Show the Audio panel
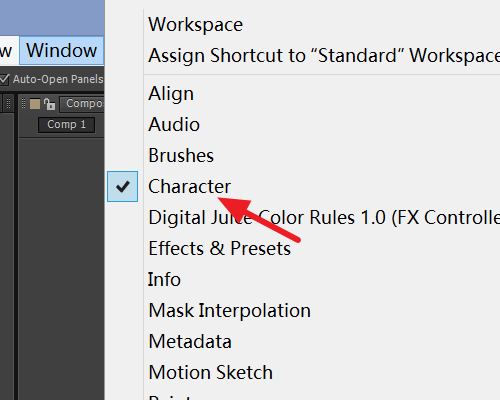Image resolution: width=500 pixels, height=400 pixels. pos(174,125)
